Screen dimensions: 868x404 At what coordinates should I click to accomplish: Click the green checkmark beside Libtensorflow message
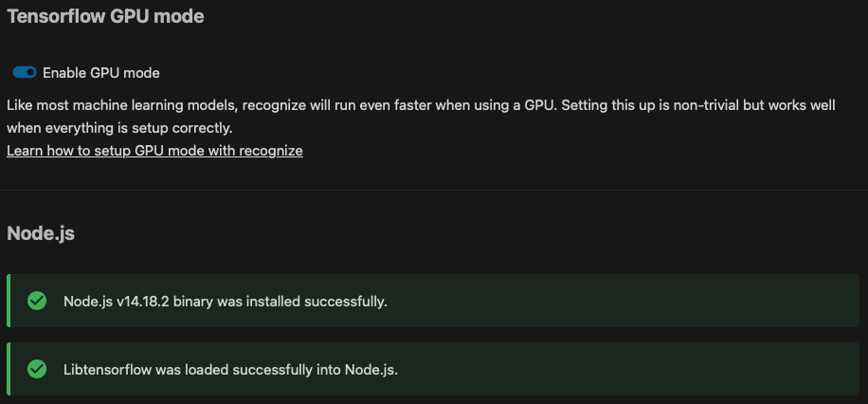tap(37, 369)
